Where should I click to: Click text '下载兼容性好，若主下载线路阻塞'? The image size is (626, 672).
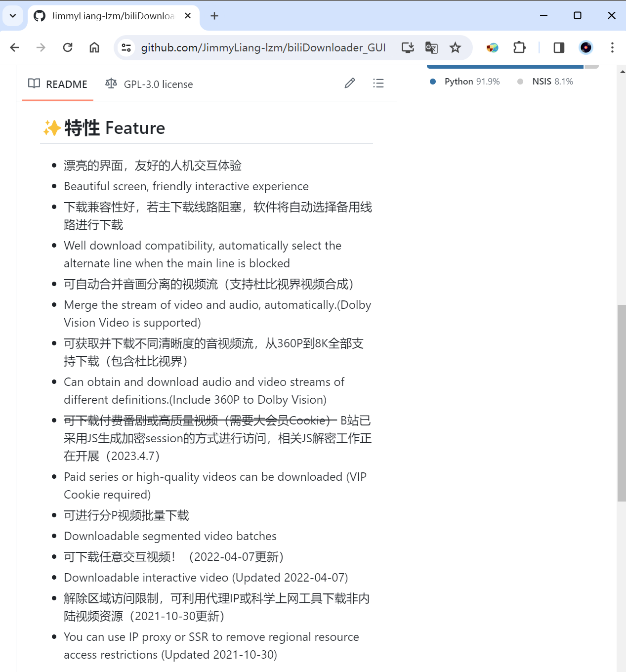tap(153, 207)
